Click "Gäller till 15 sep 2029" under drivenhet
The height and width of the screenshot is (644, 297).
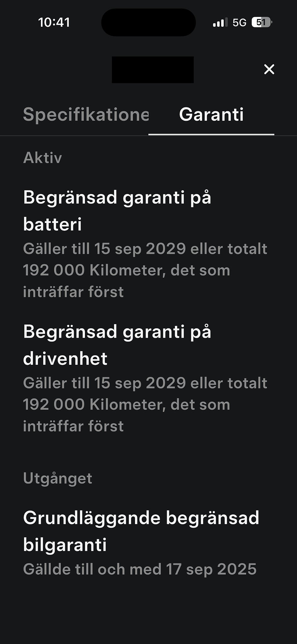pyautogui.click(x=104, y=383)
